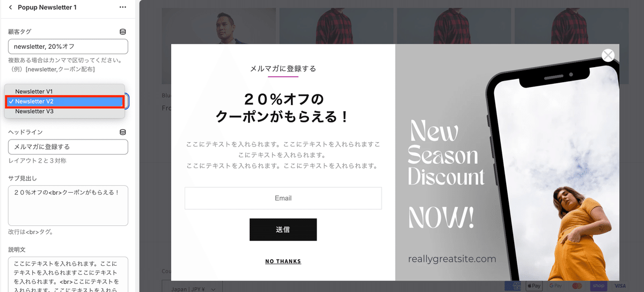Screen dimensions: 644x292
Task: Click the ヘッドライン field with メルマガに登録する
Action: pyautogui.click(x=68, y=147)
